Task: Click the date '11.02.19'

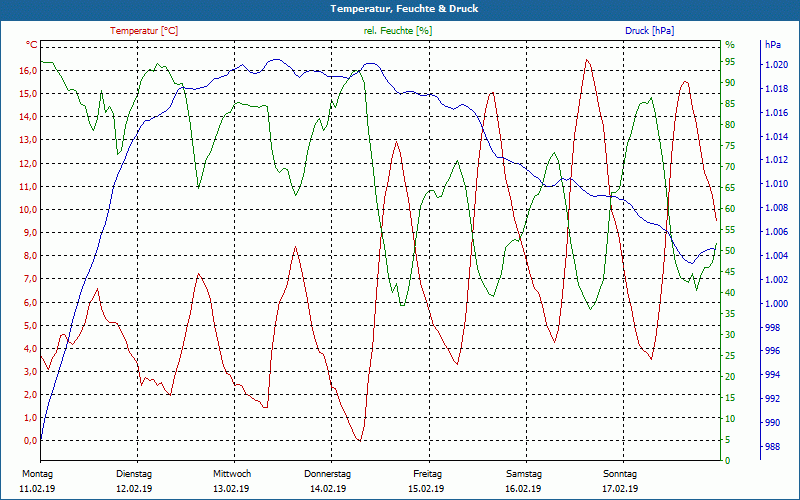Action: point(37,489)
